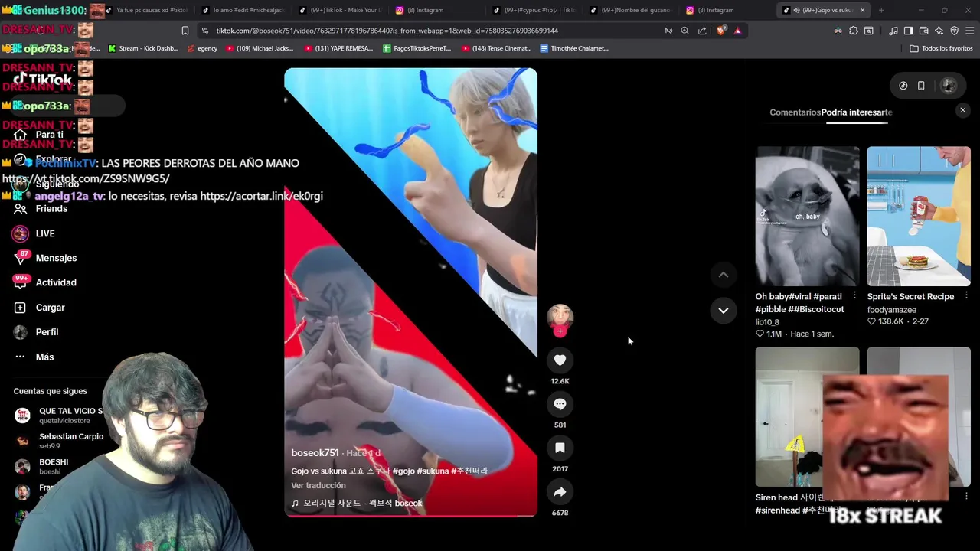
Task: Go to previous video with the up chevron
Action: [723, 275]
